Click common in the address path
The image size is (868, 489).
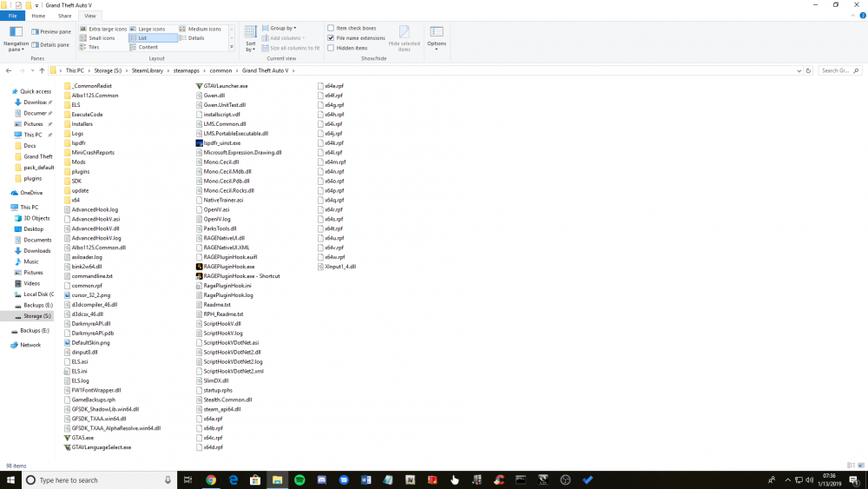[x=220, y=71]
